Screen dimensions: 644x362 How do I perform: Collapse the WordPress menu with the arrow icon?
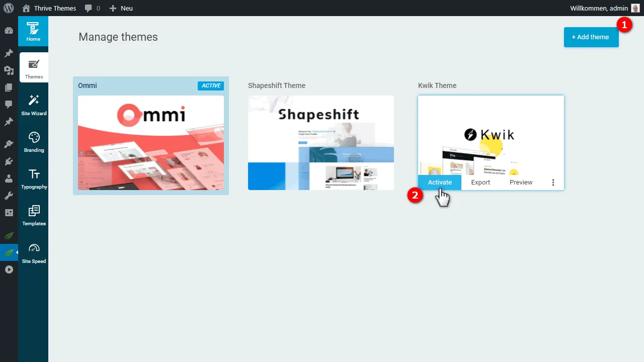[9, 269]
